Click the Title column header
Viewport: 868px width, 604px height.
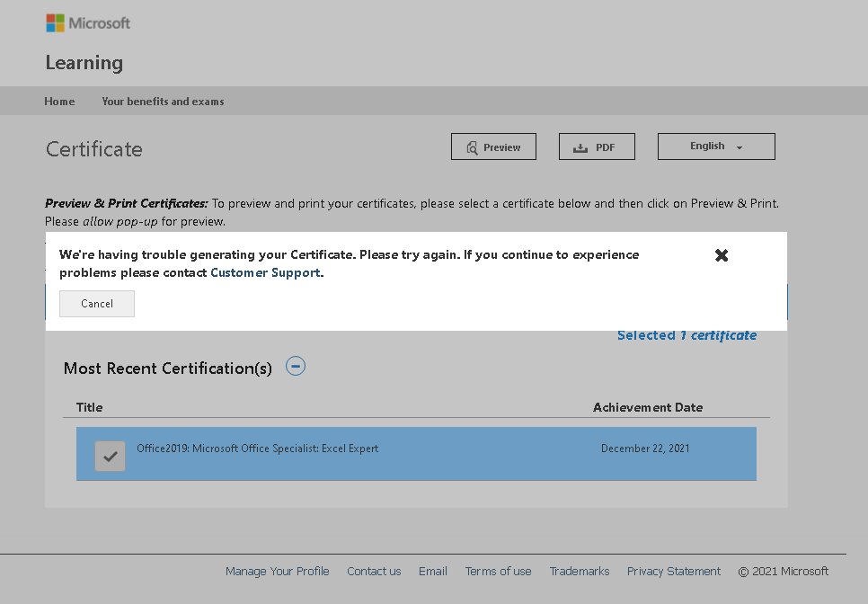pos(89,407)
